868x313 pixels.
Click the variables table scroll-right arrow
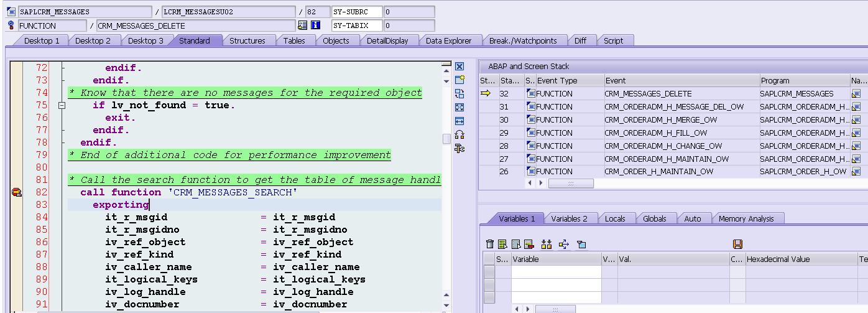pyautogui.click(x=527, y=309)
